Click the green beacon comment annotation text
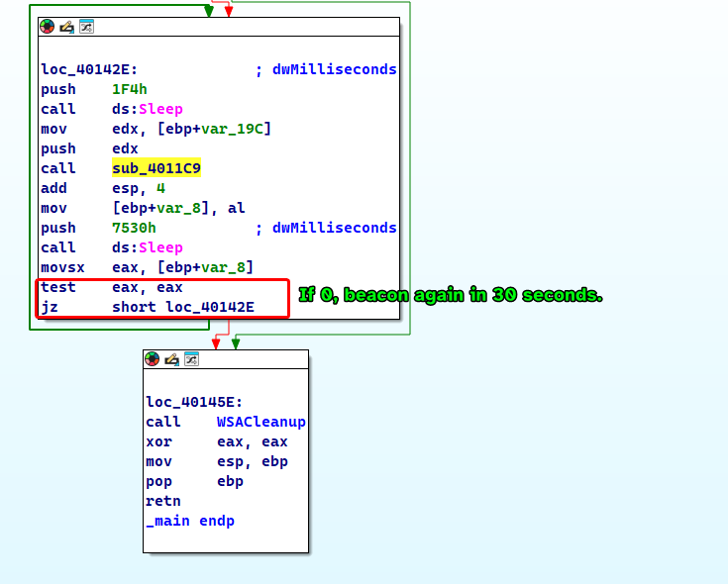The height and width of the screenshot is (584, 728). pos(451,295)
